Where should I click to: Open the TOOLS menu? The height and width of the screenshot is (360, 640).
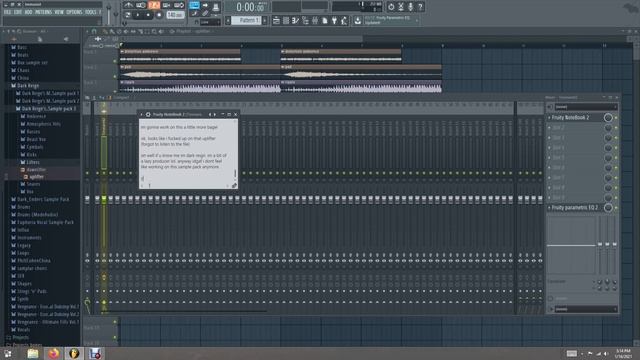[91, 12]
